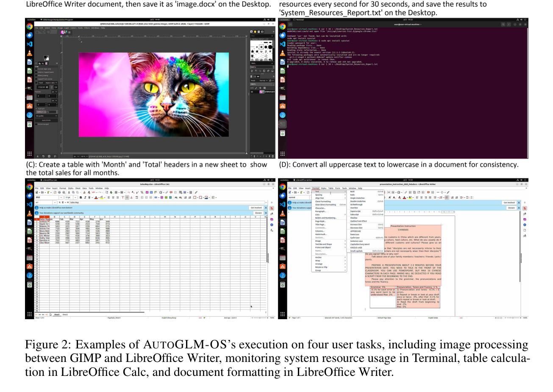Viewport: 553px width, 392px height.
Task: Open the Colors menu in GIMP
Action: click(x=73, y=28)
